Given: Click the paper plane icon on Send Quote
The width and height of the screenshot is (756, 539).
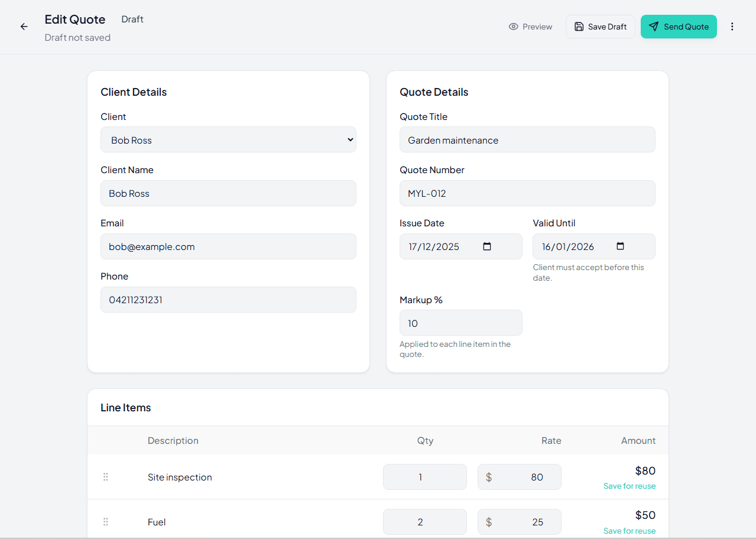Looking at the screenshot, I should tap(654, 27).
